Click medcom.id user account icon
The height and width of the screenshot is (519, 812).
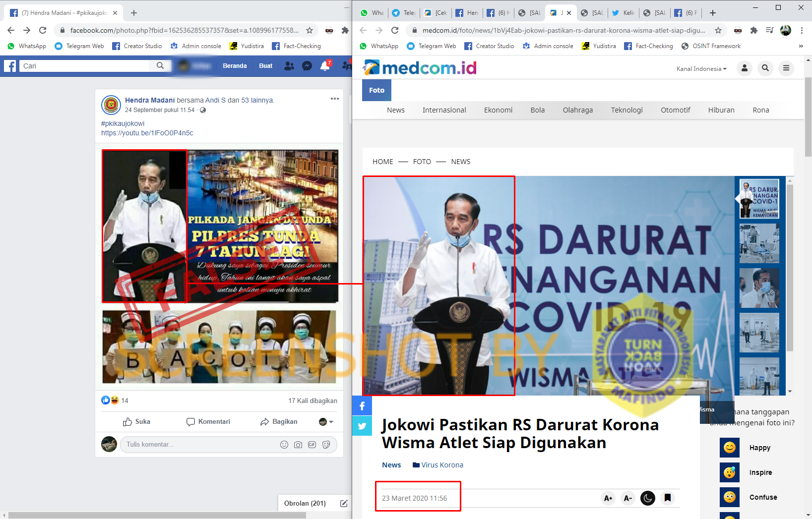click(x=745, y=68)
